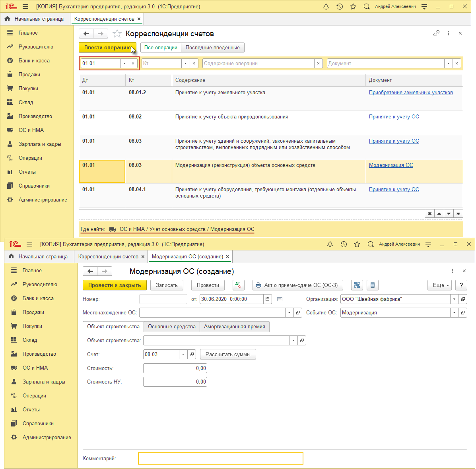
Task: Click Ввести операцию button
Action: pos(107,48)
